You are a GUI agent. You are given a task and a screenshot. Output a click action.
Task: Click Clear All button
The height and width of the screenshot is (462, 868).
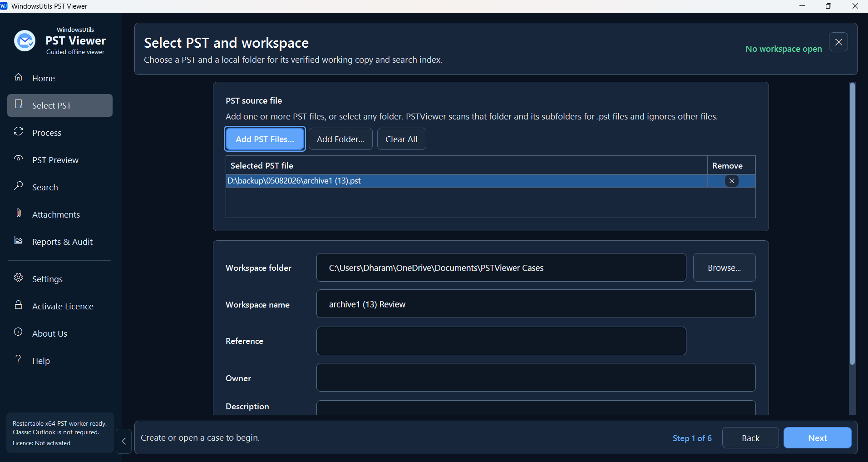(x=401, y=139)
